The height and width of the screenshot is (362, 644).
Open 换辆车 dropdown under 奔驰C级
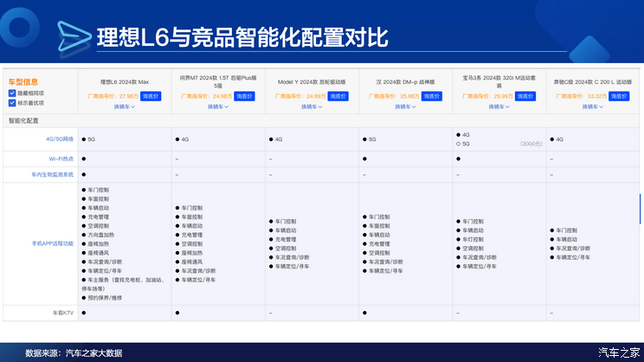coord(593,107)
